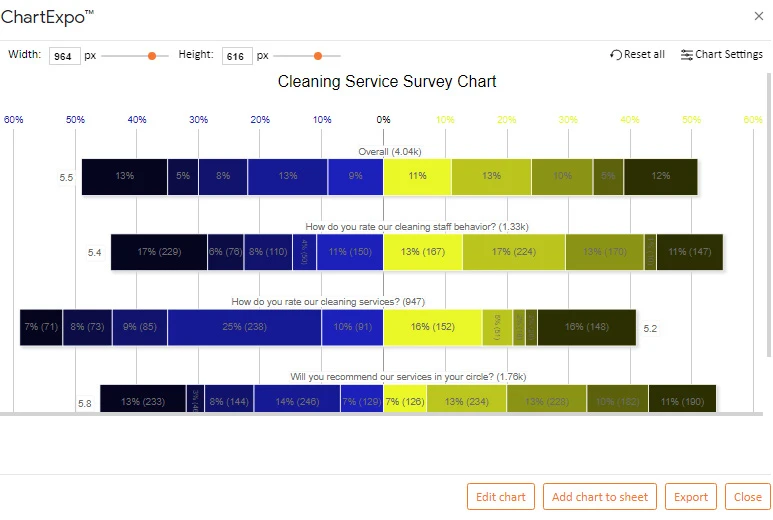Select the 17% (224) segment
The image size is (773, 520).
tap(514, 252)
